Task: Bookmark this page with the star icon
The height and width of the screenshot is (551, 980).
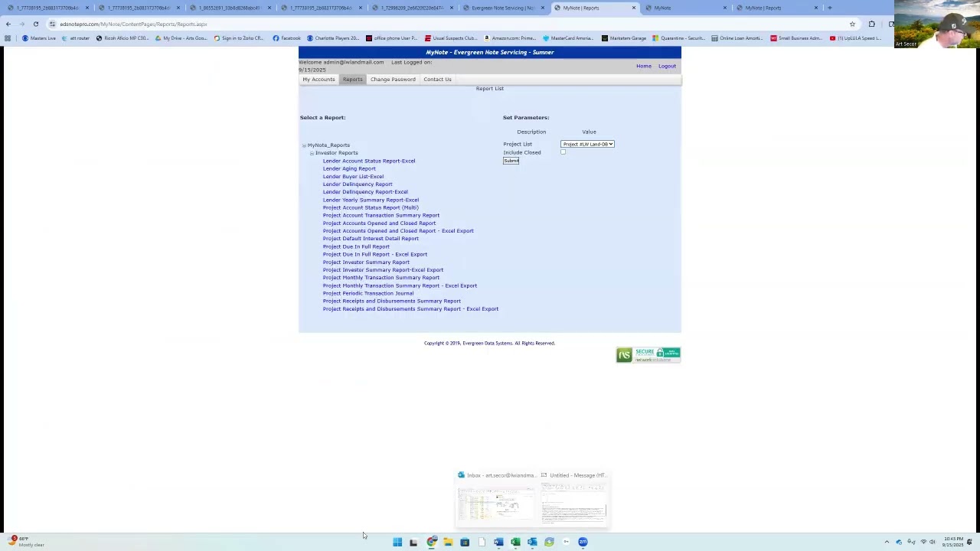Action: 852,24
